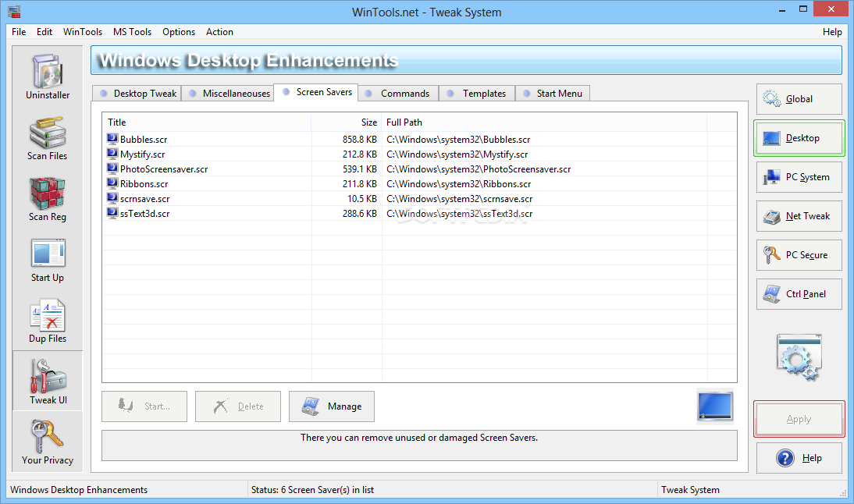Open the Your Privacy tool
Image resolution: width=854 pixels, height=504 pixels.
[48, 442]
